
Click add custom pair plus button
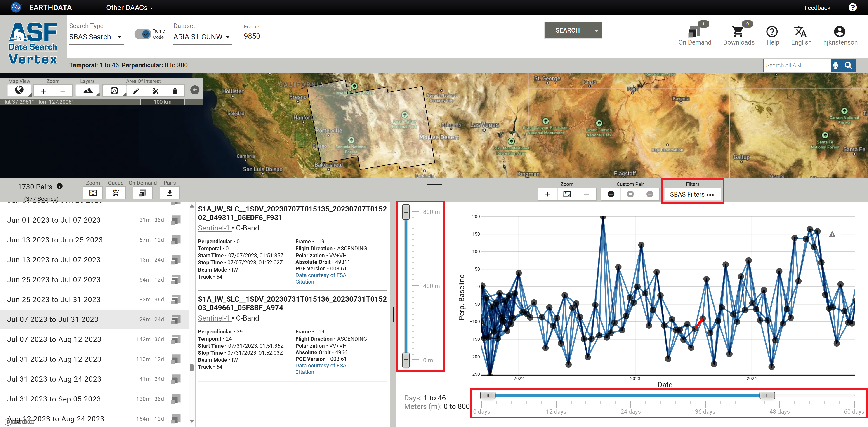click(x=611, y=194)
